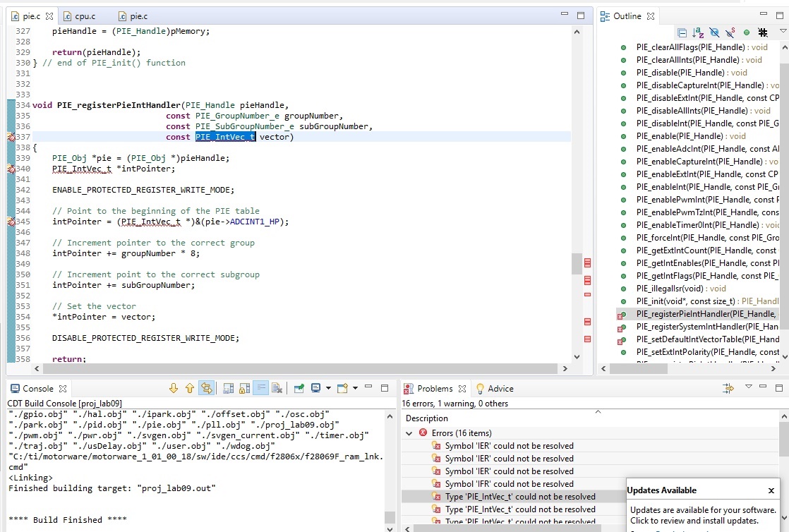Open the console selection dropdown arrow

328,387
